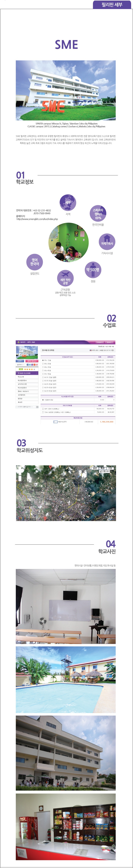This screenshot has width=133, height=868.
Task: Select the ESL 1인실 radio option
Action: click(x=43, y=360)
